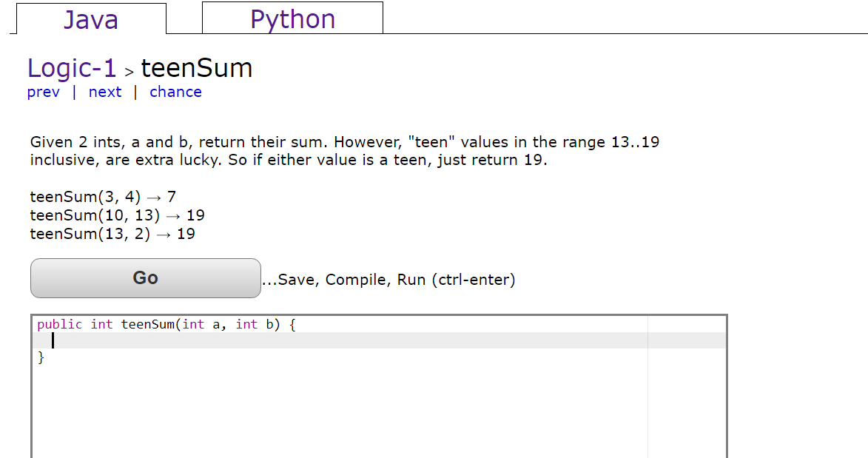Switch to the Python tab
Image resolution: width=868 pixels, height=458 pixels.
tap(292, 18)
